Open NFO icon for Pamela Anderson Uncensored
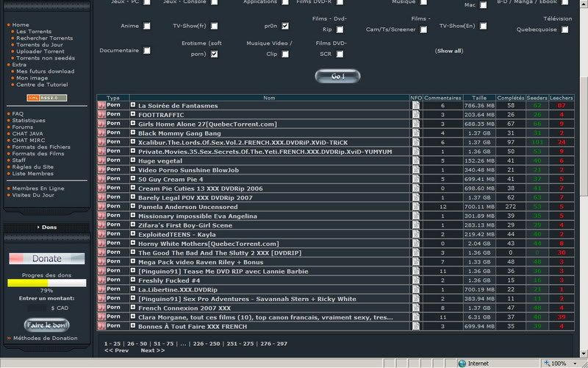The height and width of the screenshot is (368, 588). pos(416,207)
